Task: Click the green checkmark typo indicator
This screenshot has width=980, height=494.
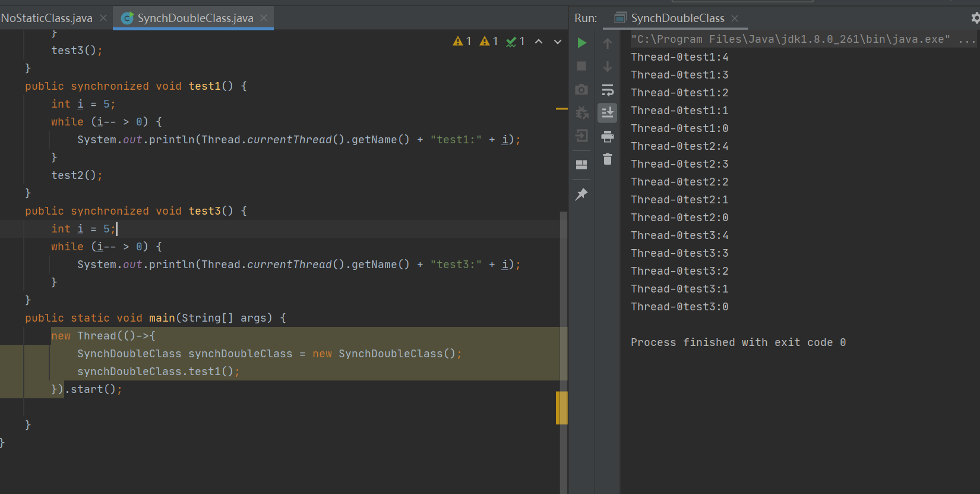Action: [x=516, y=41]
